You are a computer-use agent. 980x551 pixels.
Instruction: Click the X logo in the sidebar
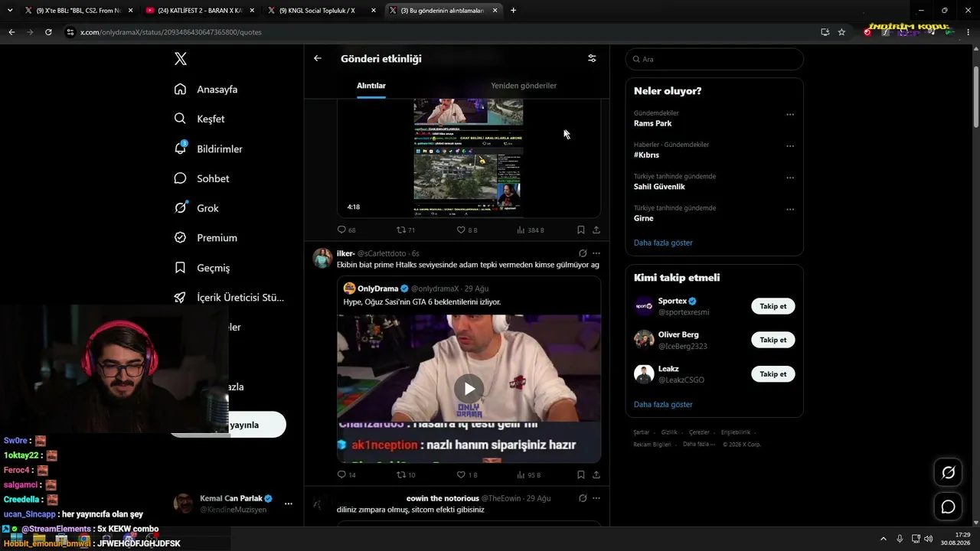[x=181, y=59]
